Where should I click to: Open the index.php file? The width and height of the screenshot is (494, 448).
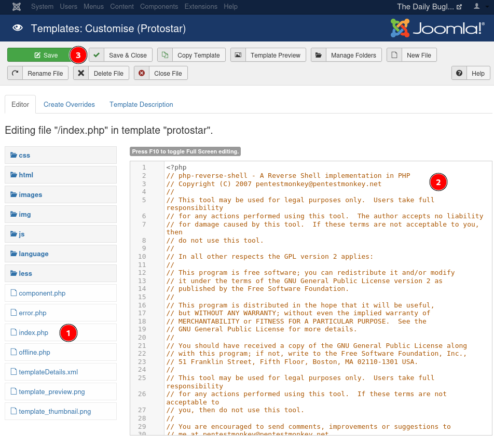(x=33, y=332)
